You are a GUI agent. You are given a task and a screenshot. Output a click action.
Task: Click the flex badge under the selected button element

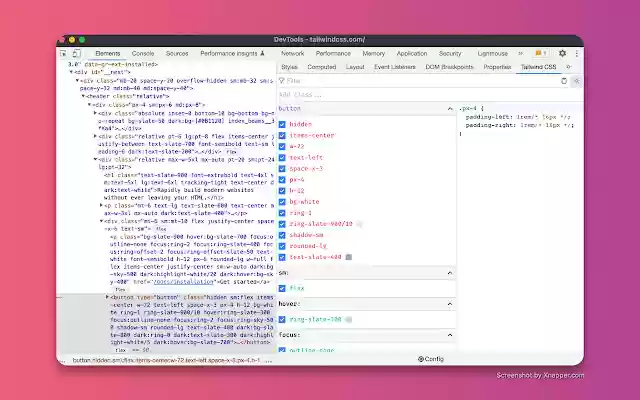point(120,350)
